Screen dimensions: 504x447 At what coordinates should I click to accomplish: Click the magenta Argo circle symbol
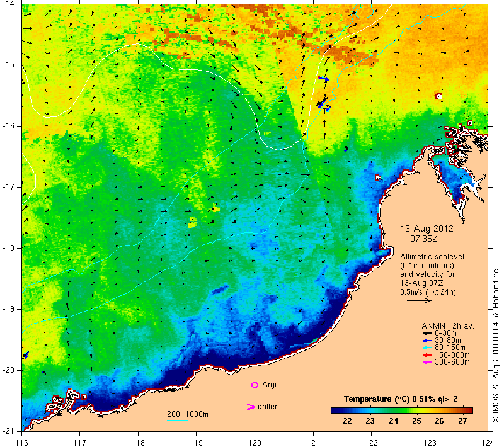(255, 385)
